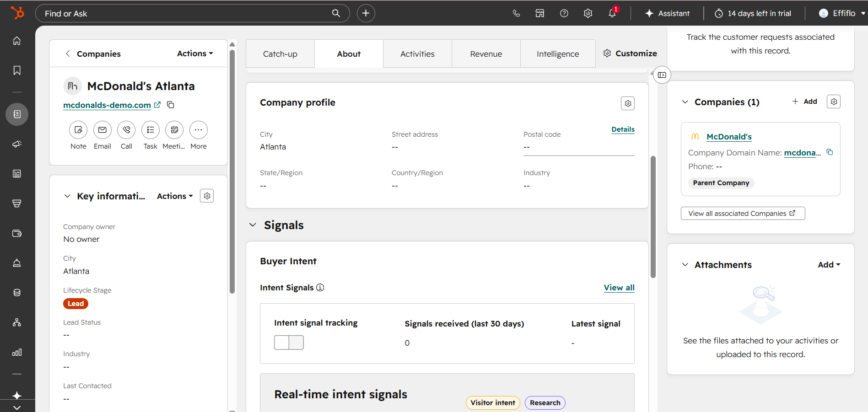
Task: Open Settings gear in top bar
Action: click(x=588, y=13)
